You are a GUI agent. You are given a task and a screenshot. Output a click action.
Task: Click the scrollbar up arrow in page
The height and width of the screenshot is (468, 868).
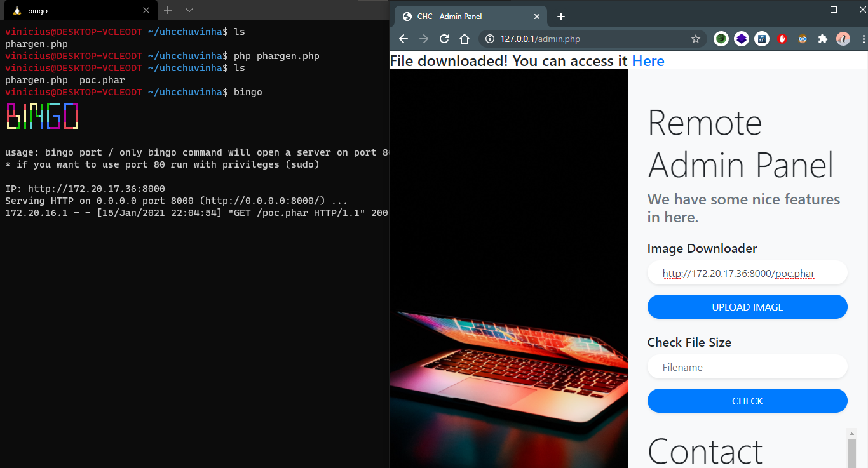tap(852, 433)
